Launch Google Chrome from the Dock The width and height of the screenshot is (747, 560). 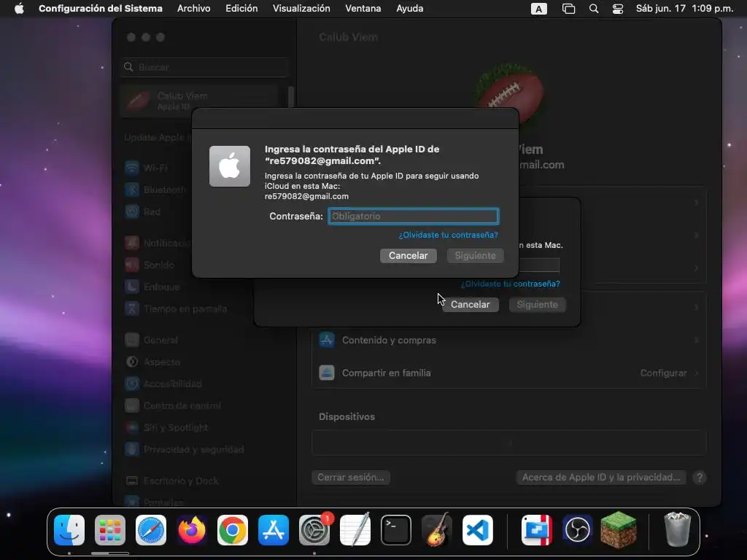(233, 530)
